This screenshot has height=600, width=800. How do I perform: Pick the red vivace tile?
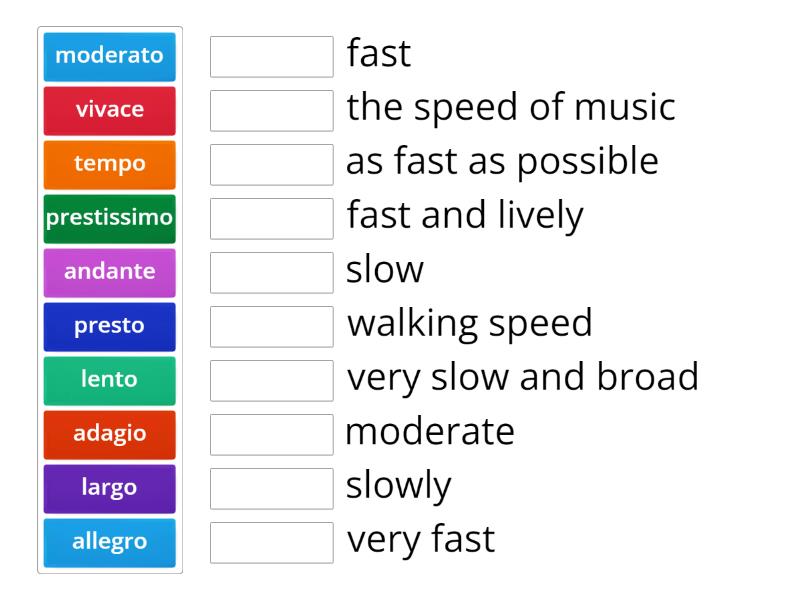(x=110, y=111)
